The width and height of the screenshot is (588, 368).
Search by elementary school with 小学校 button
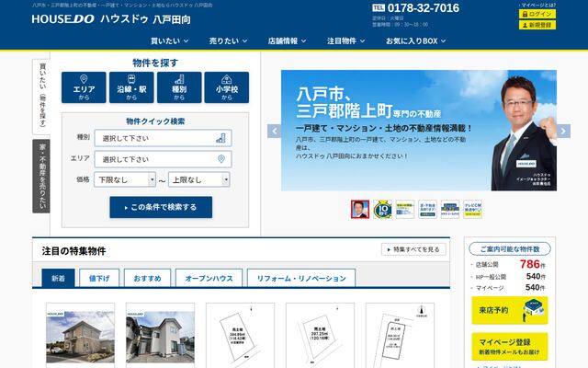pyautogui.click(x=227, y=87)
